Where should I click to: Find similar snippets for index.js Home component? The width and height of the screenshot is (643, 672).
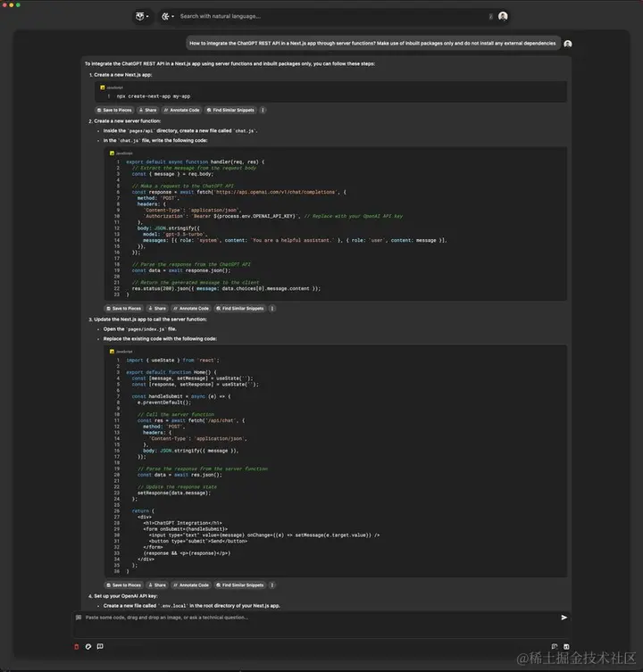click(x=239, y=585)
